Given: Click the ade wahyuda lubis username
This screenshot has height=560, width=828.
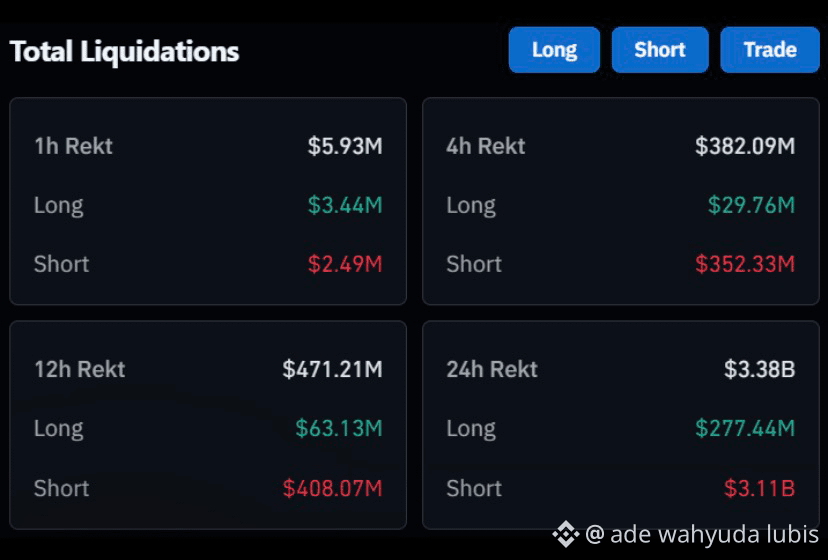Looking at the screenshot, I should tap(714, 535).
